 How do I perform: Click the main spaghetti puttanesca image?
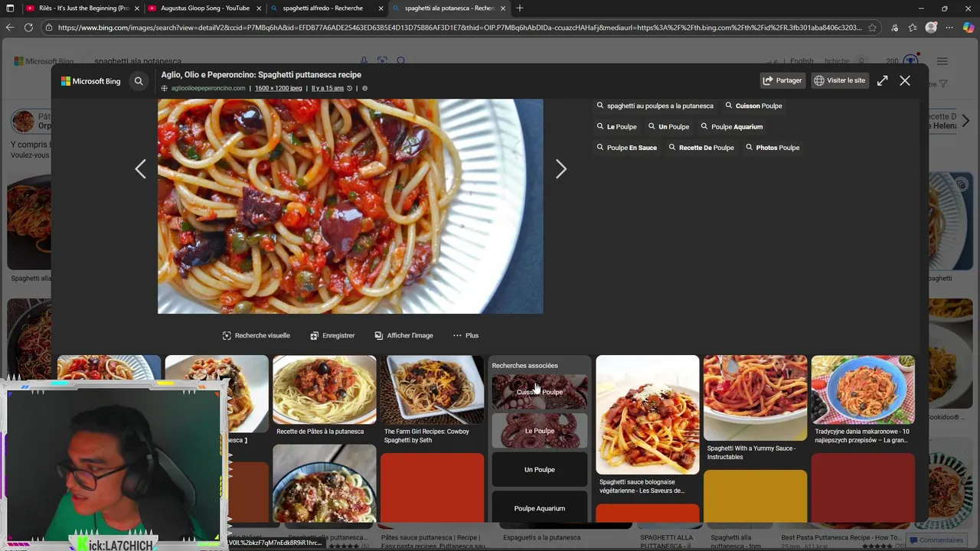351,206
